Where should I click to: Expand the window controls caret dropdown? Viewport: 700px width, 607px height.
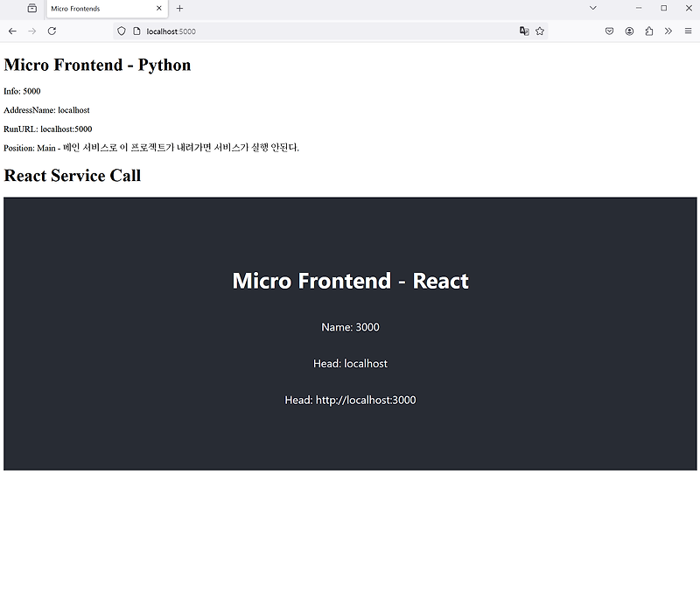tap(592, 8)
